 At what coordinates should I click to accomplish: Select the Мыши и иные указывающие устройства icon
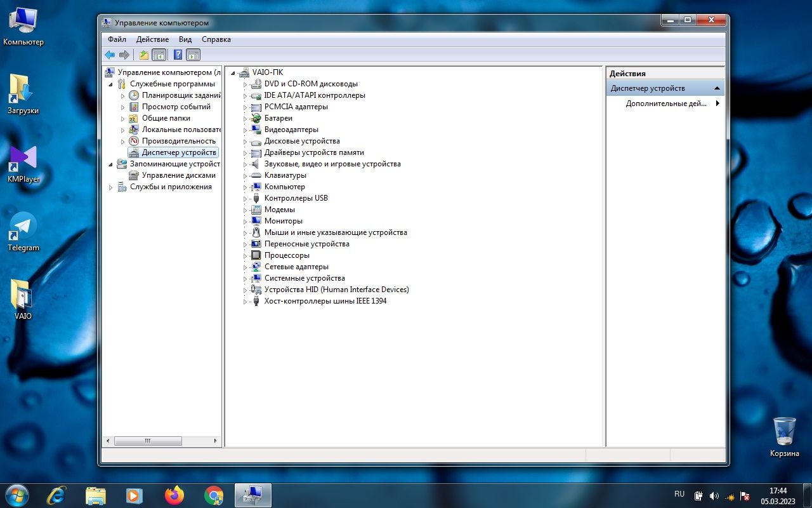pyautogui.click(x=256, y=232)
